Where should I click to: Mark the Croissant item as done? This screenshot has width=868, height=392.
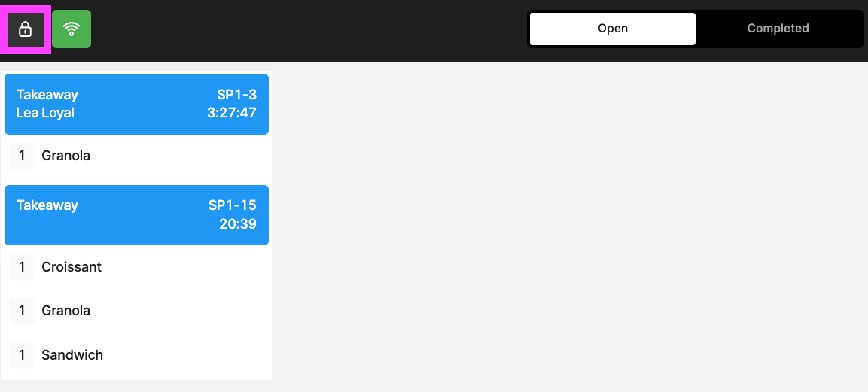pyautogui.click(x=136, y=268)
